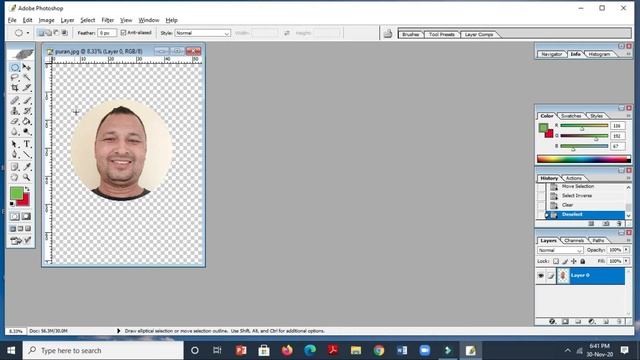Select the Crop tool
The width and height of the screenshot is (640, 360).
click(x=15, y=87)
